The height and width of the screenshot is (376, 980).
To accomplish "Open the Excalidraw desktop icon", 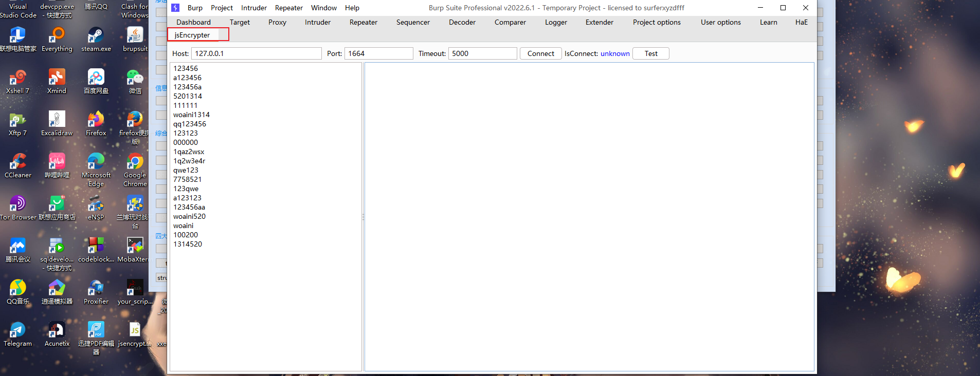I will tap(57, 124).
